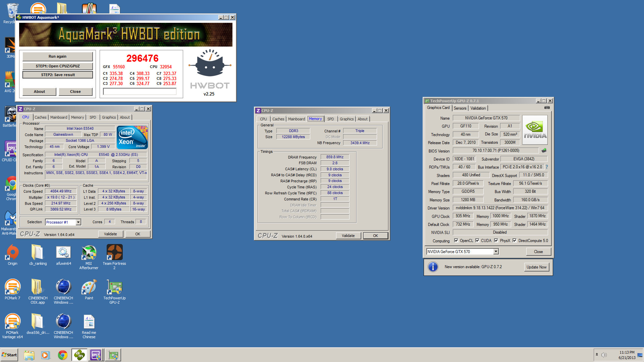Click OK in left CPU-Z window
Image resolution: width=644 pixels, height=362 pixels.
(138, 234)
